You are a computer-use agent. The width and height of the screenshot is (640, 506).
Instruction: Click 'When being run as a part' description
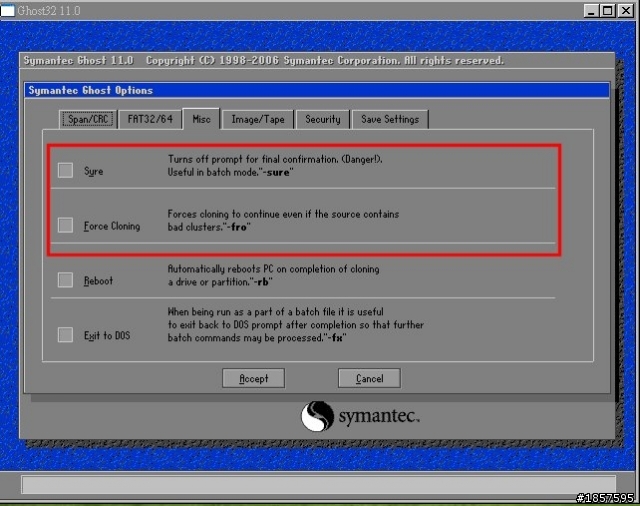(x=296, y=325)
